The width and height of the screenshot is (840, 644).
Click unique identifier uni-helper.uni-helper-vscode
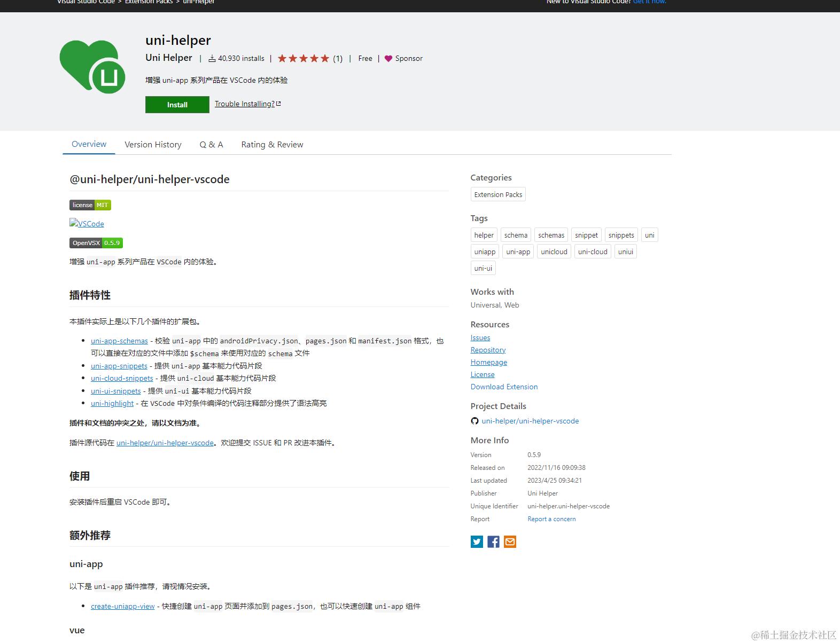point(569,506)
